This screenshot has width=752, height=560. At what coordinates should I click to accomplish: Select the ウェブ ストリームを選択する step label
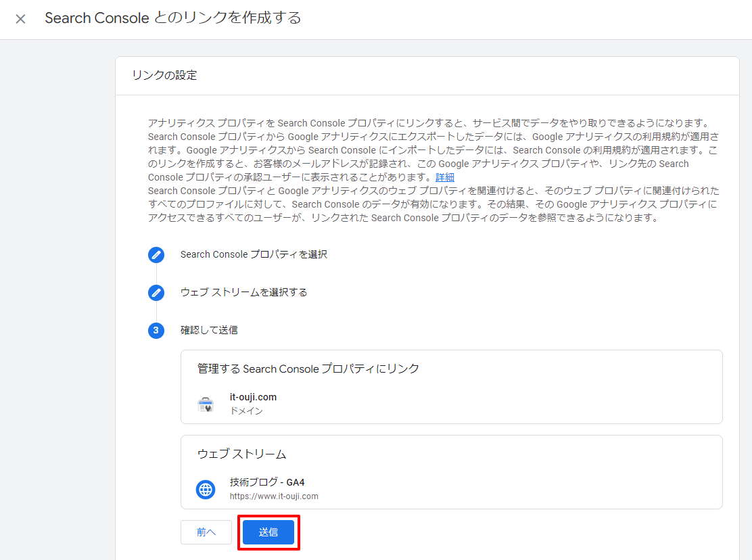(x=243, y=293)
